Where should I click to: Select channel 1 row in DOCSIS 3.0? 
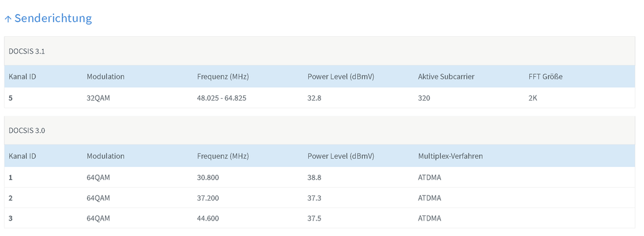coord(320,177)
